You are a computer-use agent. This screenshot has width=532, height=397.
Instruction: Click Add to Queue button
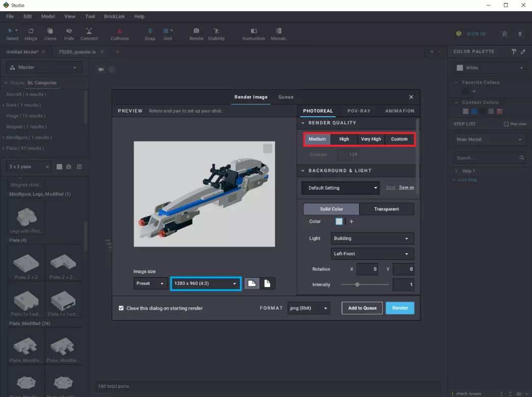(362, 308)
